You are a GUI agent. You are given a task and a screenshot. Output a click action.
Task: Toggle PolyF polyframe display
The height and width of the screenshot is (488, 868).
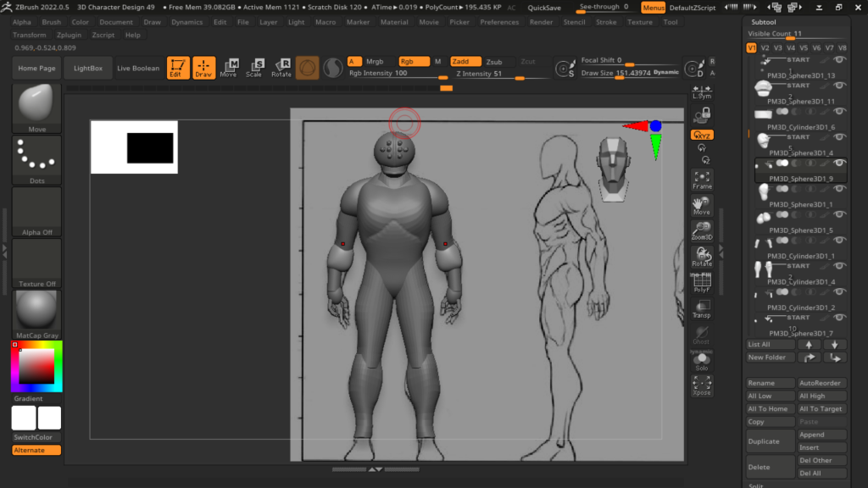702,282
